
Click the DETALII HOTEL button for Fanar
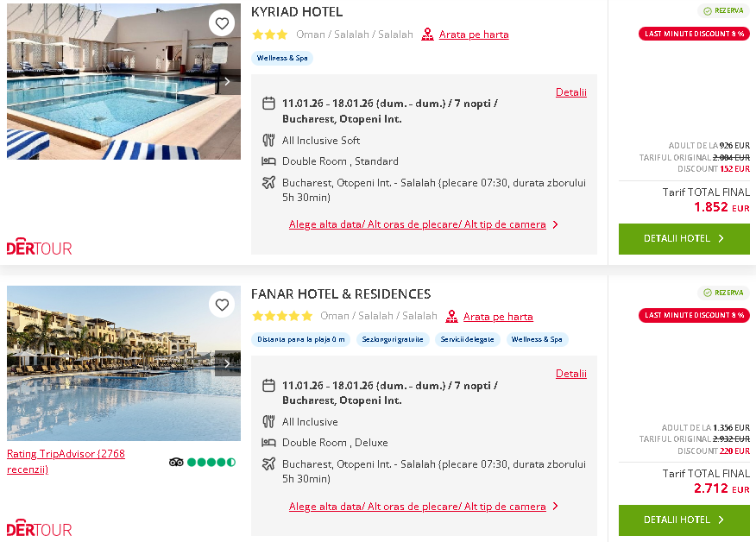tap(684, 520)
